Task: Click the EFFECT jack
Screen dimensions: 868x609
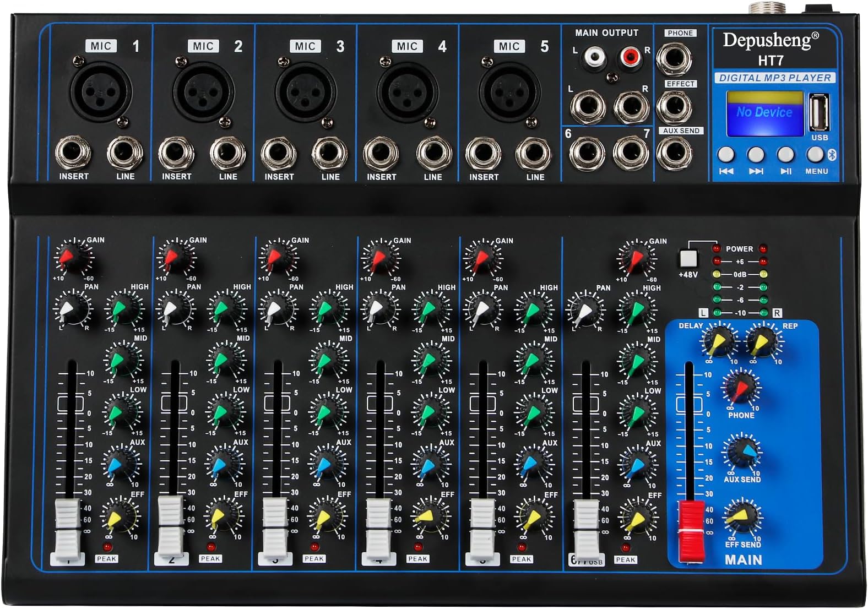Action: (675, 107)
